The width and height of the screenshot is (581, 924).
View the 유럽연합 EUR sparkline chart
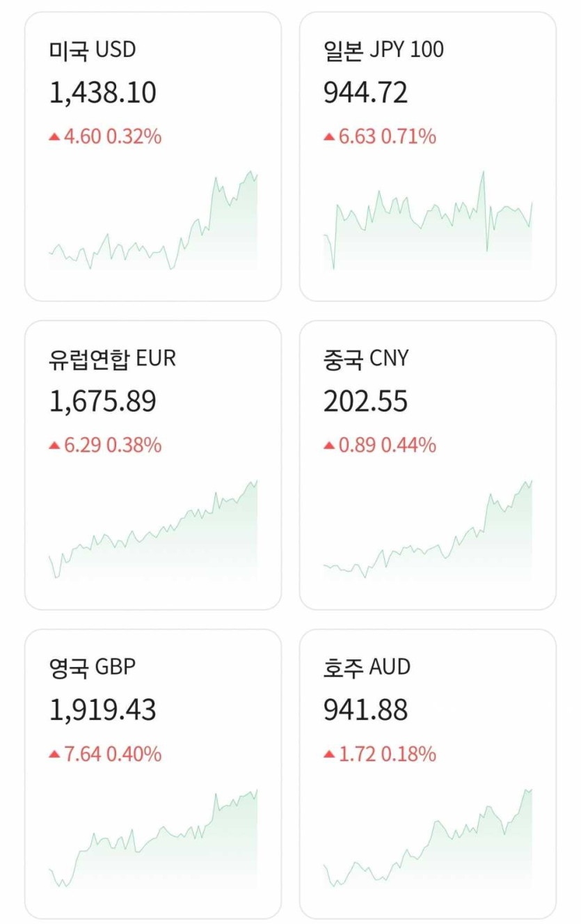coord(153,533)
